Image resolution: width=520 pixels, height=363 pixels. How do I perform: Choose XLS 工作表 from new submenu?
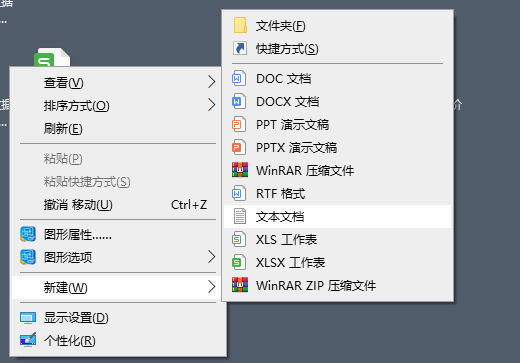click(338, 240)
